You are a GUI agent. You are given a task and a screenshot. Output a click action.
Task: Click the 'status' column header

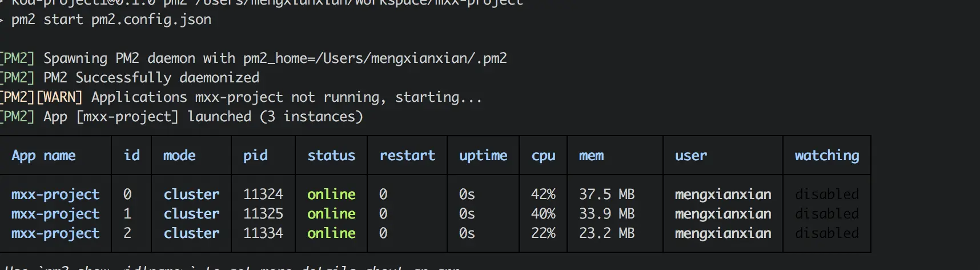click(x=331, y=156)
